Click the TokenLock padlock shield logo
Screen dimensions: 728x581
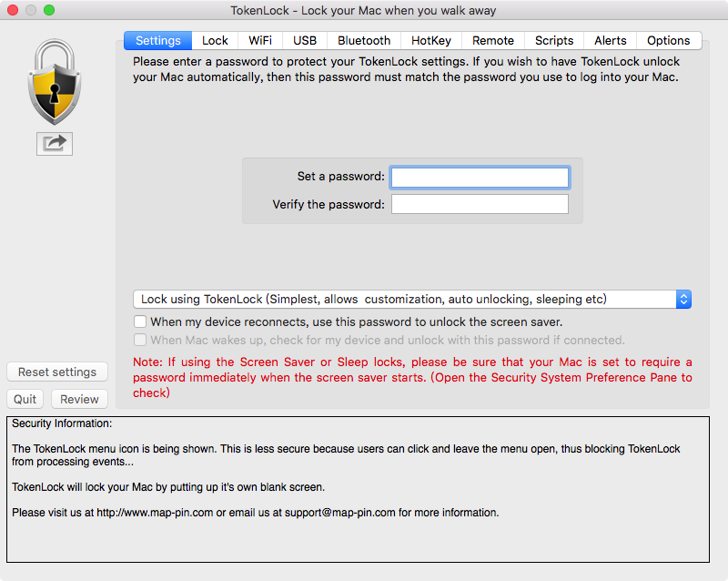55,82
